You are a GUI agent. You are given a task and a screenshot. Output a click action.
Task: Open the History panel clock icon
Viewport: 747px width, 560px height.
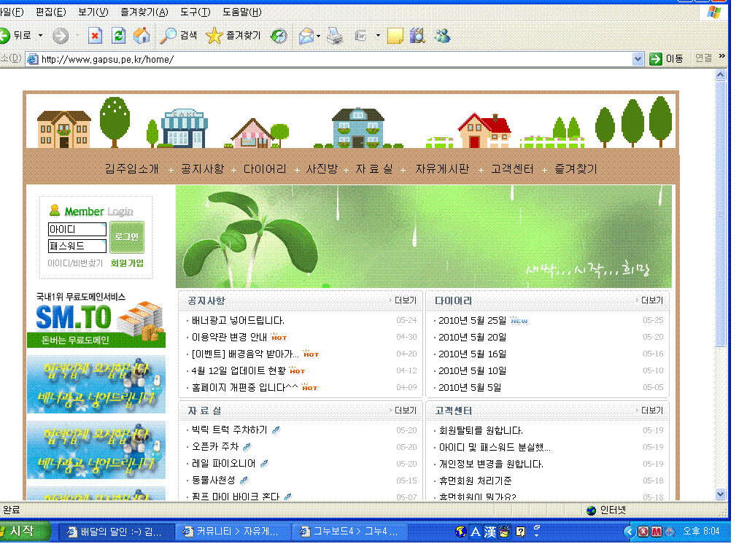click(279, 36)
